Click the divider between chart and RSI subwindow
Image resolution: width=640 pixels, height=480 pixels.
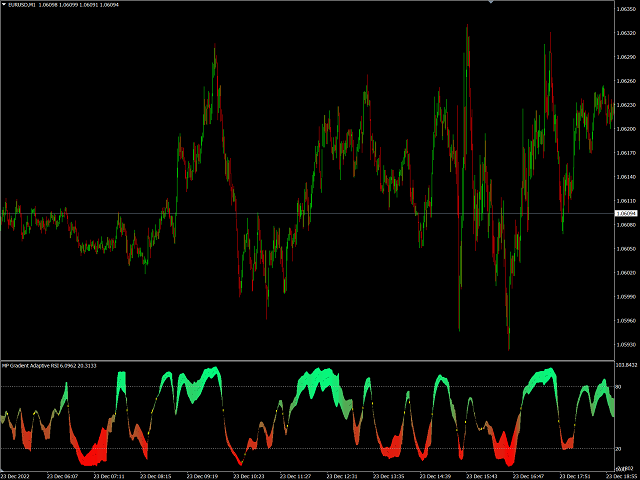[300, 360]
